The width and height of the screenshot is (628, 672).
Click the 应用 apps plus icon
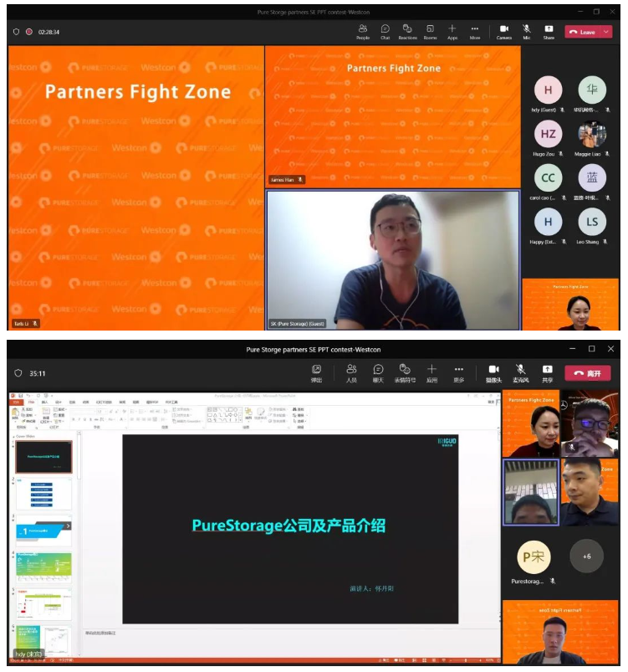[431, 373]
